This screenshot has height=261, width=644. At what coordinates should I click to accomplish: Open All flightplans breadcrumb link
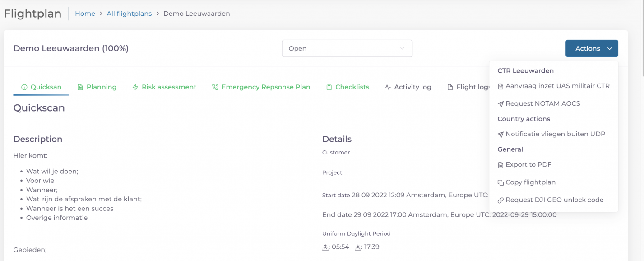(129, 14)
